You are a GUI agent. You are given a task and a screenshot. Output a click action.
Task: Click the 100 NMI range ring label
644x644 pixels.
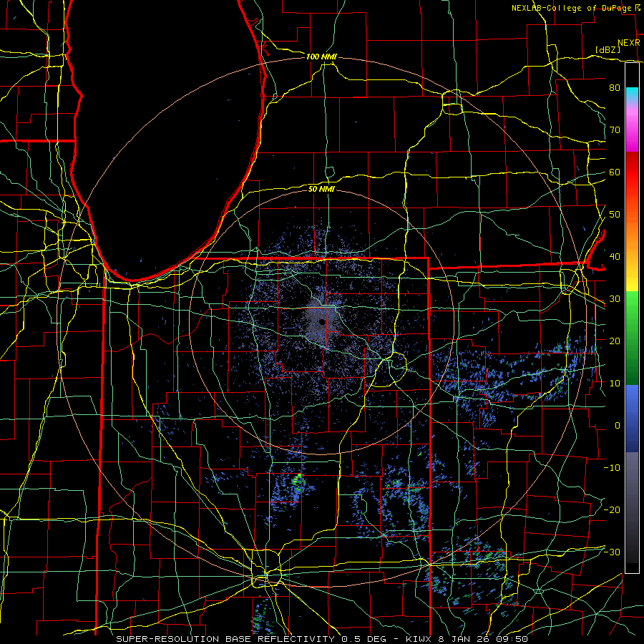321,57
